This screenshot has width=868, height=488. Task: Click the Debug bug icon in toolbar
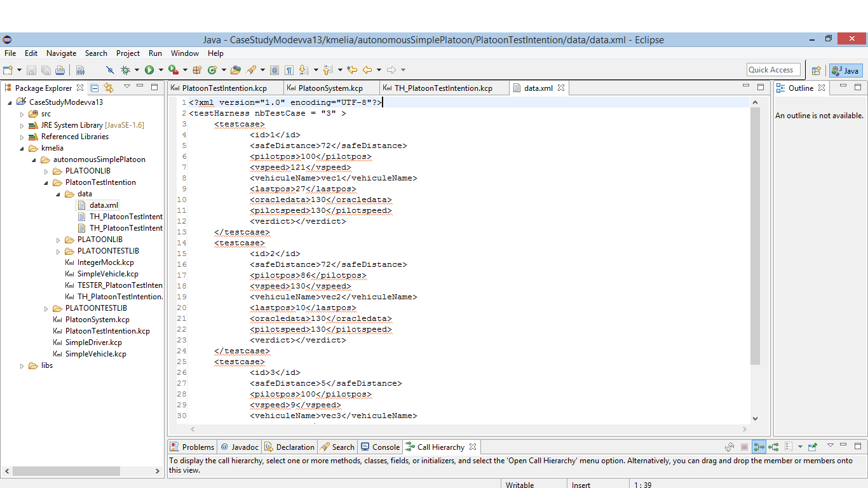click(125, 70)
